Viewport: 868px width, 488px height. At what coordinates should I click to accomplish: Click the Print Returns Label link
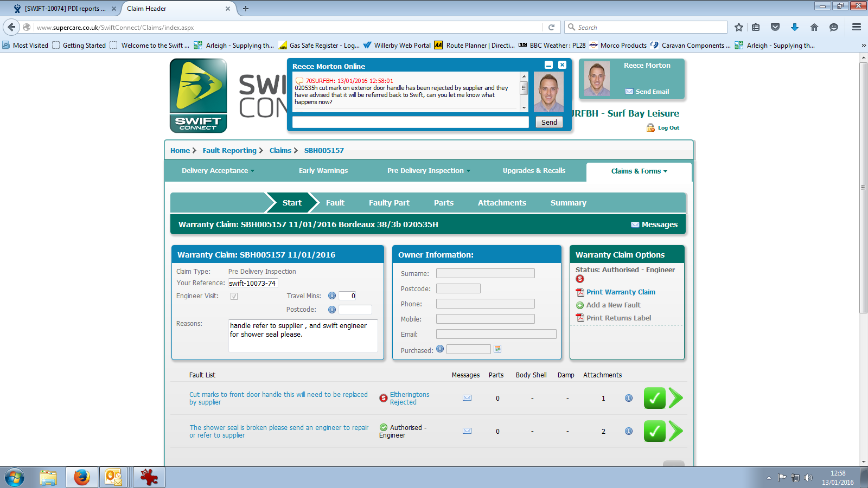coord(619,318)
